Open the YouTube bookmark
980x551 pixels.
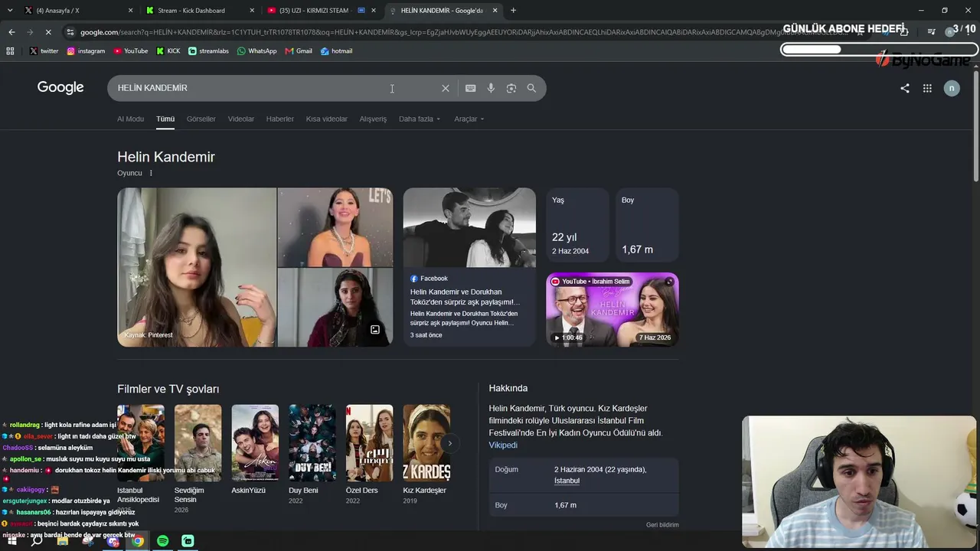[x=131, y=51]
